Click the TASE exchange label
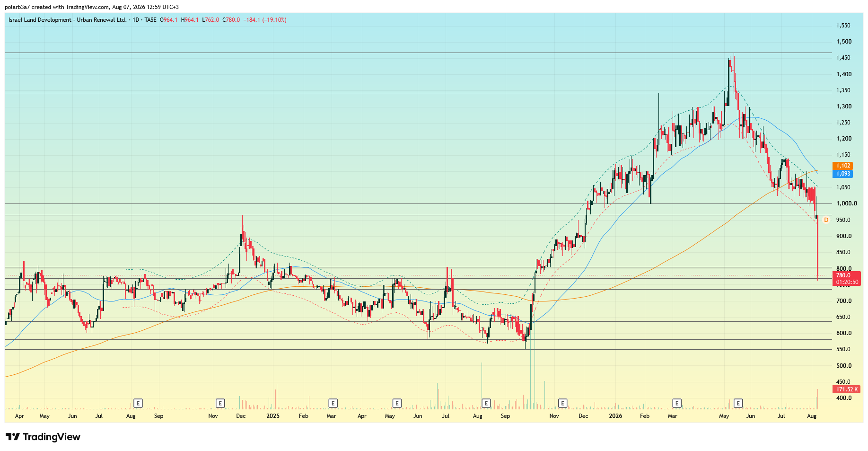The width and height of the screenshot is (868, 451). tap(150, 20)
